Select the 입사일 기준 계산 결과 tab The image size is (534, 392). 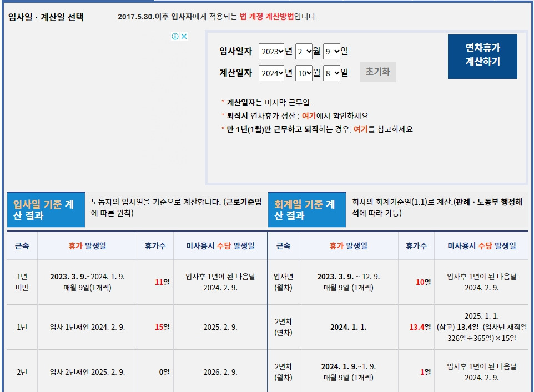tap(46, 209)
